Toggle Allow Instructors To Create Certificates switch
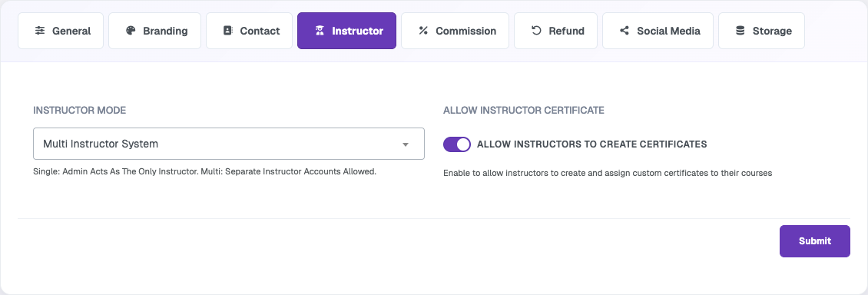Screen dimensions: 868x295 pos(457,144)
